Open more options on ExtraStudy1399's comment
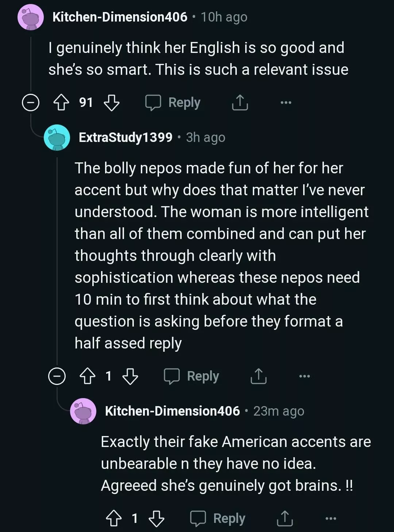The height and width of the screenshot is (532, 394). (x=304, y=376)
